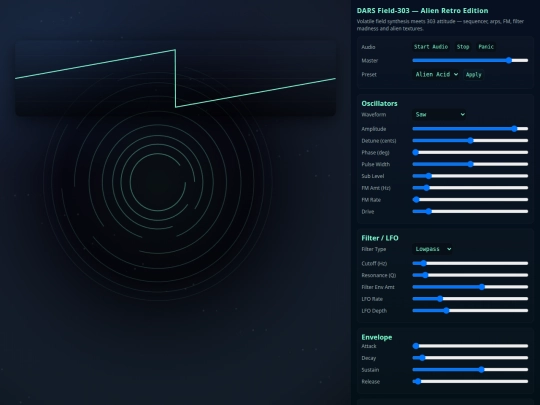Adjust the envelope Sustain slider

(x=470, y=370)
